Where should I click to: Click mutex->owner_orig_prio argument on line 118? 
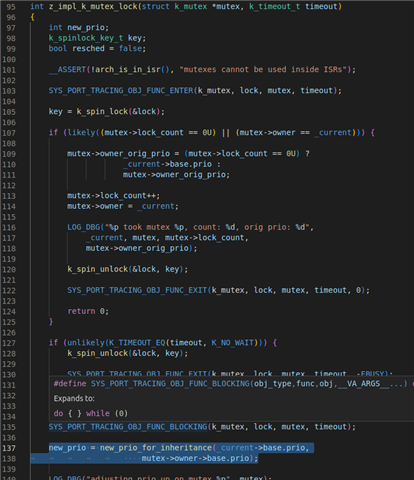tap(137, 248)
